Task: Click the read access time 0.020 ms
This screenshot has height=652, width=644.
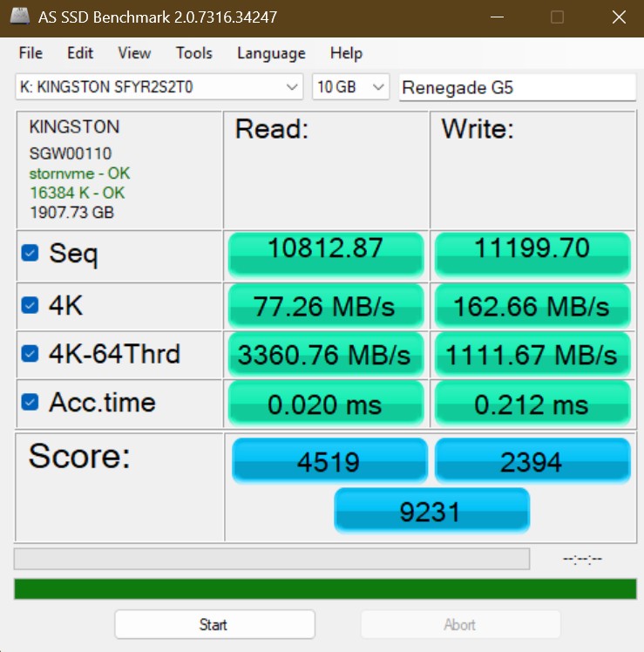Action: pos(326,403)
